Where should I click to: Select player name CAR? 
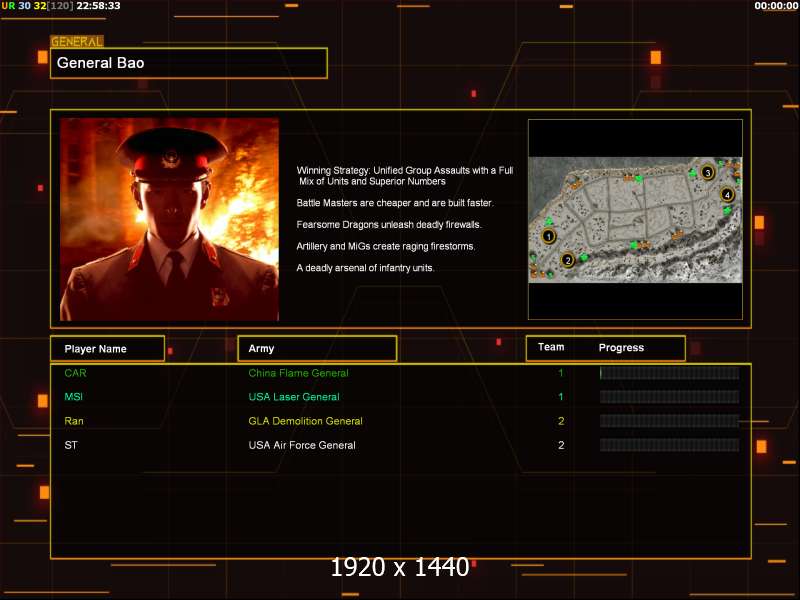tap(76, 373)
